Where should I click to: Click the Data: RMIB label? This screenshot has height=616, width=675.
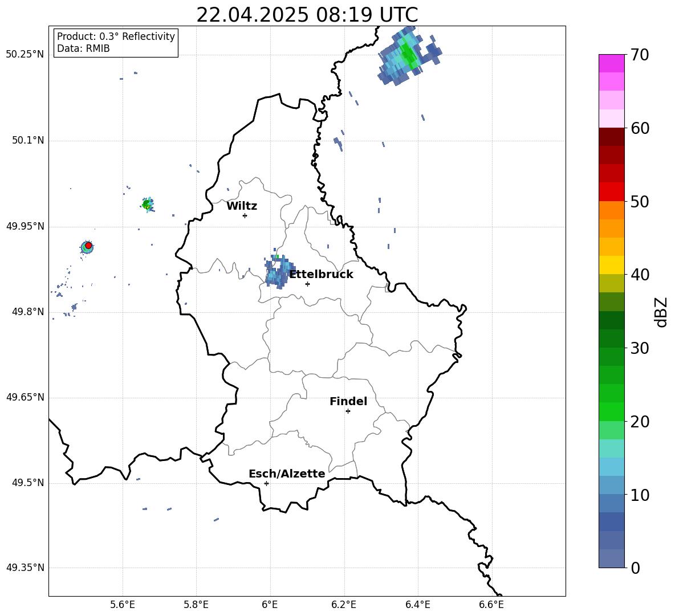tap(83, 48)
